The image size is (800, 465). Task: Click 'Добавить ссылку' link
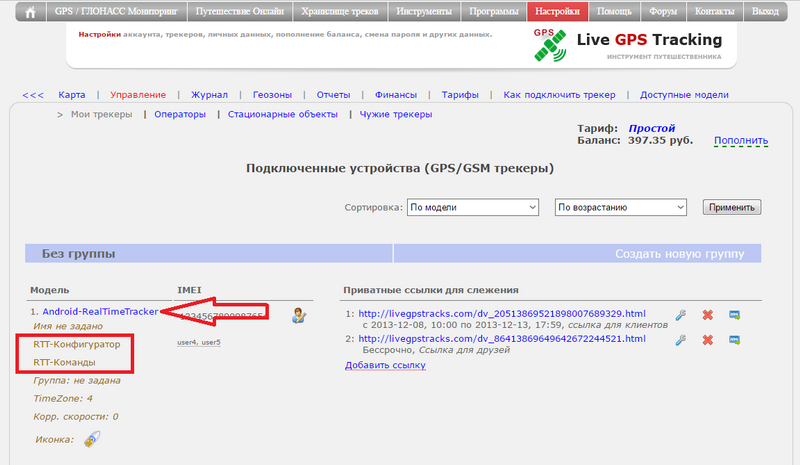[x=385, y=365]
